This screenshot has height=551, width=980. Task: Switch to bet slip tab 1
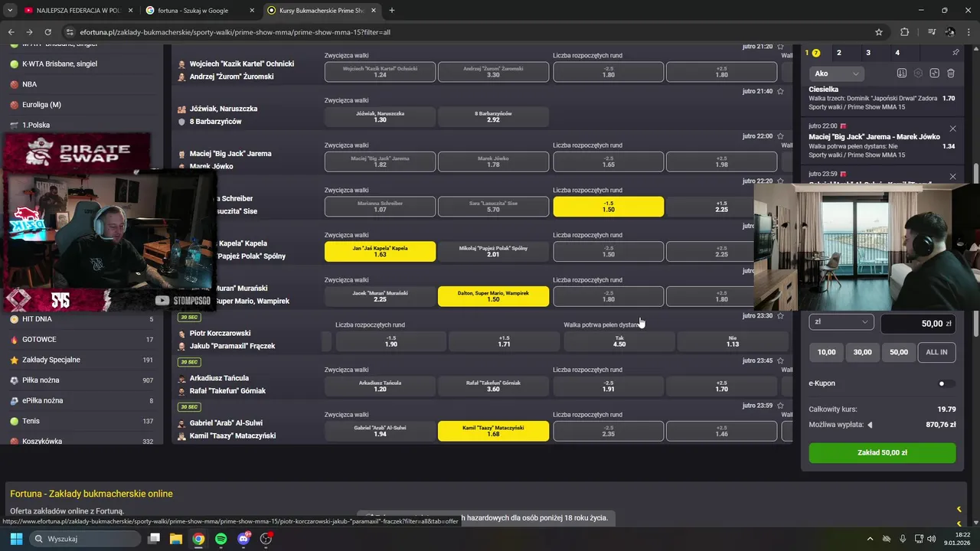pos(812,53)
